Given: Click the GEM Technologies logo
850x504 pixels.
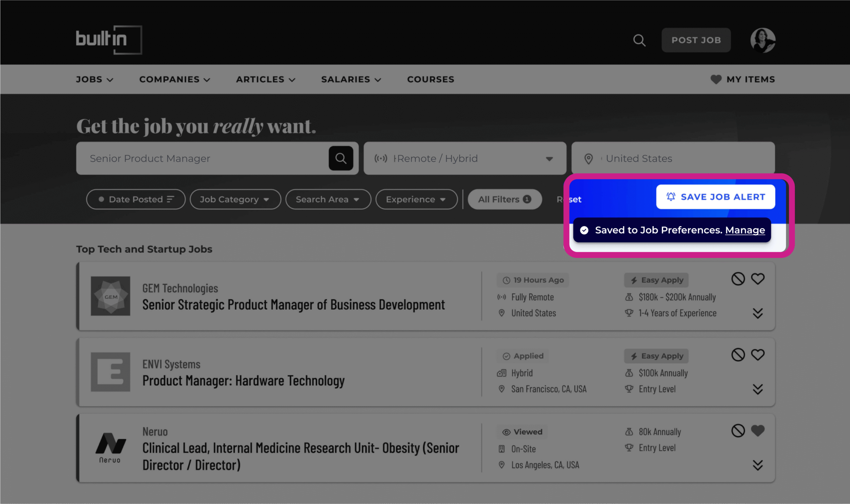Looking at the screenshot, I should tap(111, 296).
